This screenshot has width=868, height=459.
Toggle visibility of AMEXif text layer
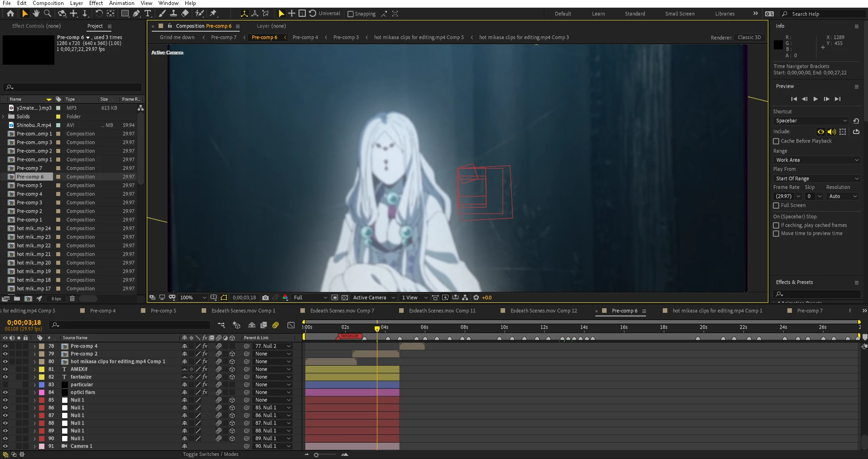pos(5,369)
